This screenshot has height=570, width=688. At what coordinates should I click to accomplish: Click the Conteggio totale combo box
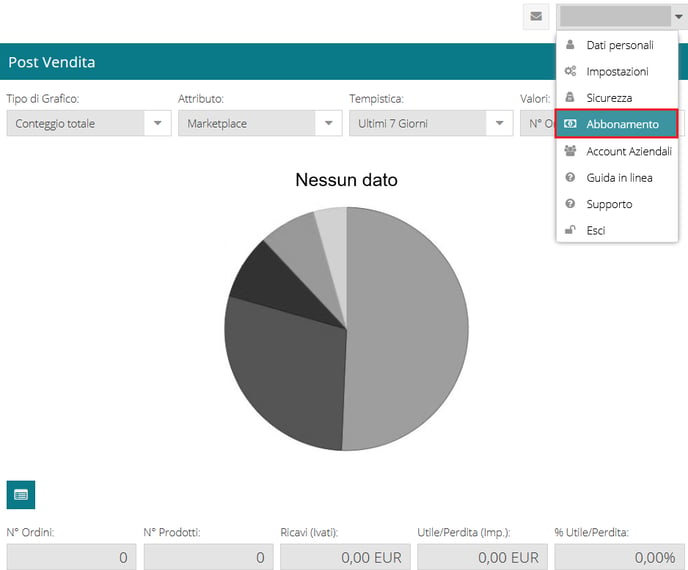pyautogui.click(x=89, y=123)
